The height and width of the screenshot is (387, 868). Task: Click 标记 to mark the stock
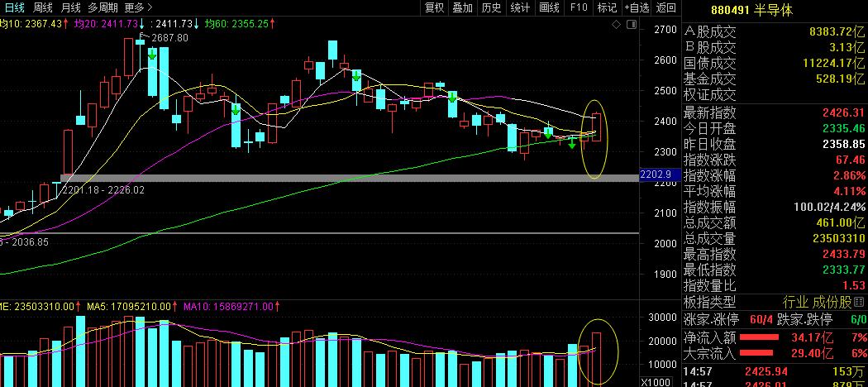[607, 7]
